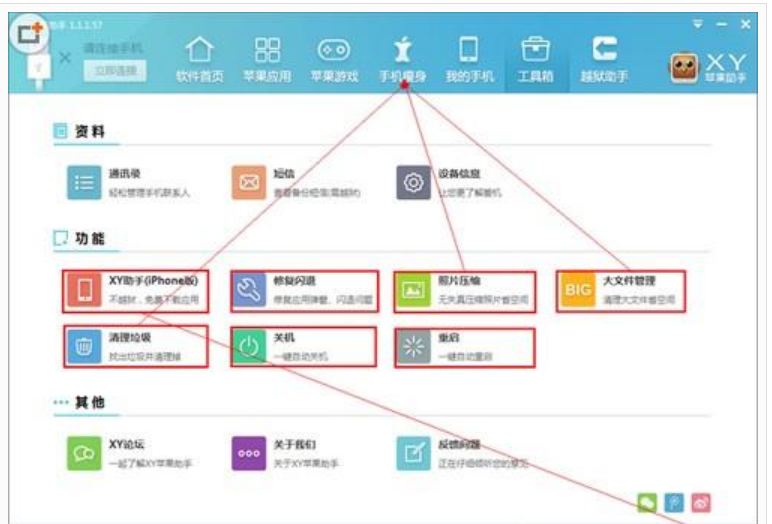Launch 修复闪退 wrench icon
This screenshot has height=524, width=772.
pos(248,291)
